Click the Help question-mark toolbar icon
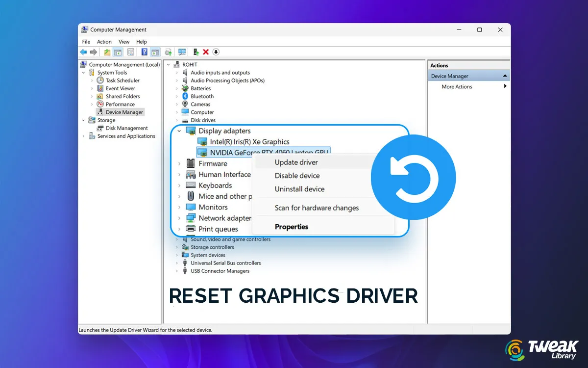The image size is (588, 368). pyautogui.click(x=144, y=52)
